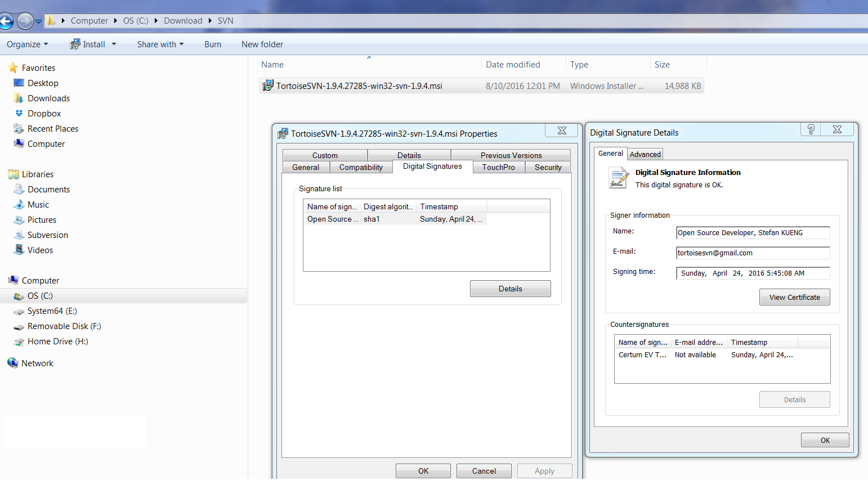Click the Libraries icon
Image resolution: width=868 pixels, height=490 pixels.
14,174
